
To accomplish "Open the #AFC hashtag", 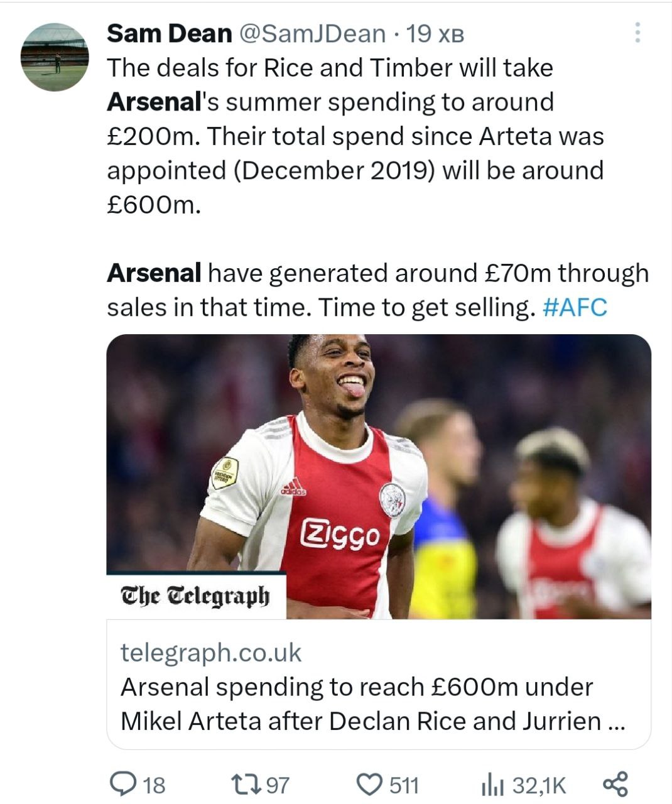I will (574, 307).
